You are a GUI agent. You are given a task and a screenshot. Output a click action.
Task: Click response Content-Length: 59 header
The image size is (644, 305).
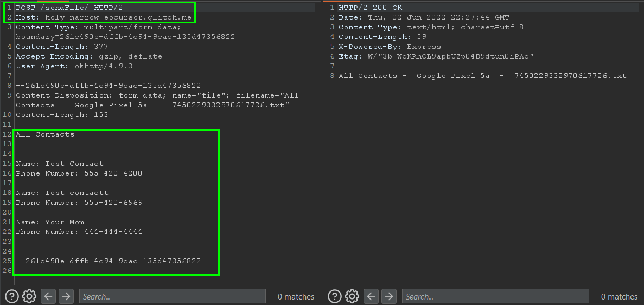pyautogui.click(x=382, y=37)
